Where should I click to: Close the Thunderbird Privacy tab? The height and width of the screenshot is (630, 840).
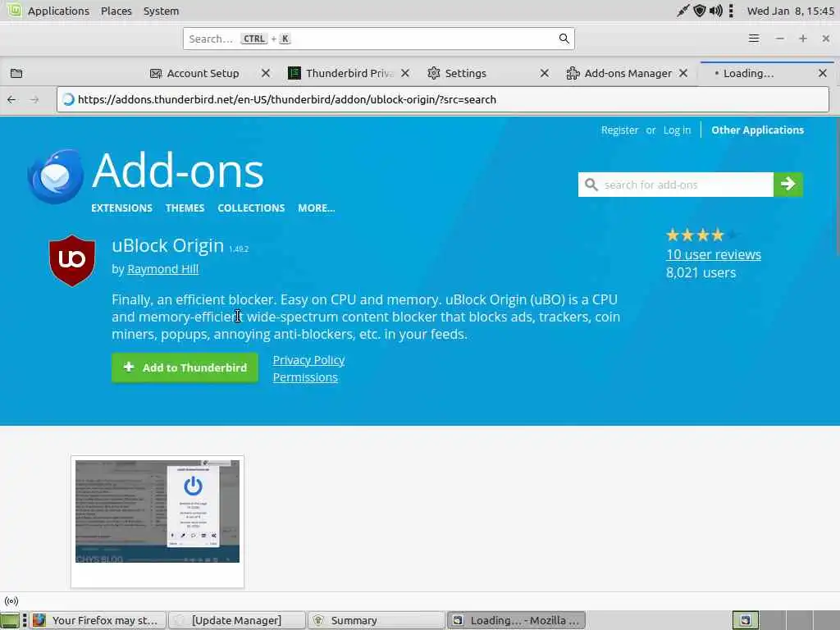pos(405,73)
